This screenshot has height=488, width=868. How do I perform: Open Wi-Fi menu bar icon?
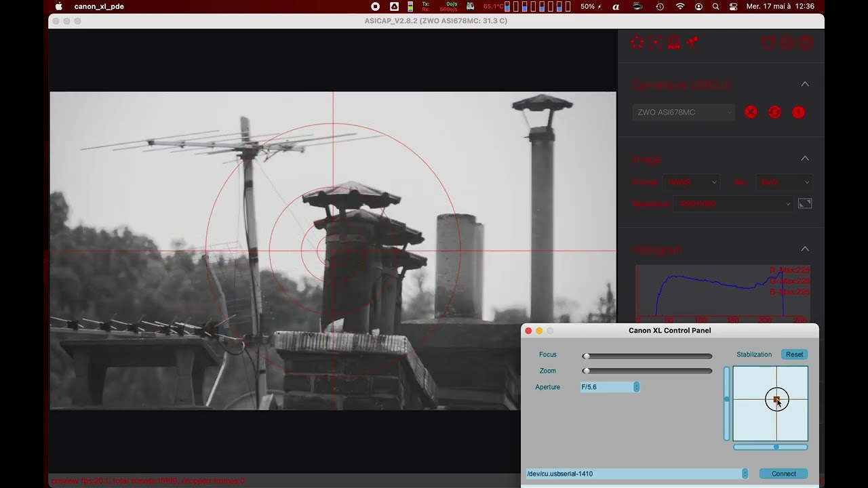click(x=680, y=6)
